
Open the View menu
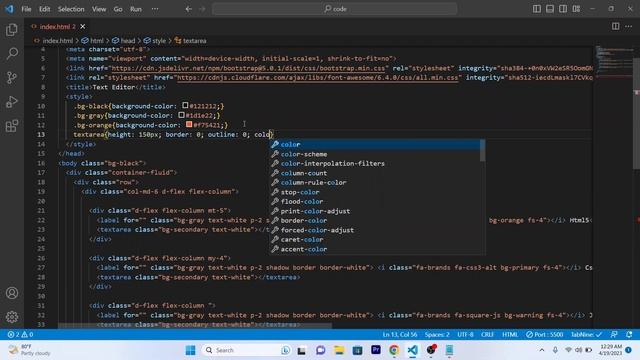point(99,9)
